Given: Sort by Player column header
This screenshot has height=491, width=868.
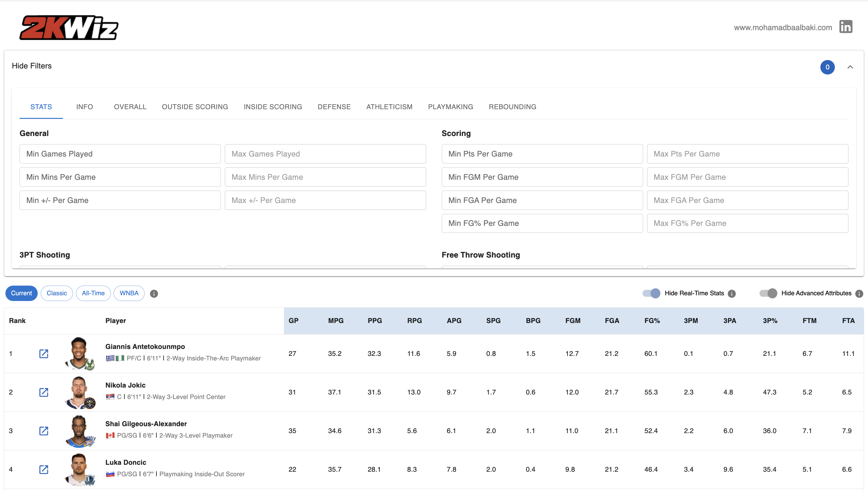Looking at the screenshot, I should coord(115,321).
